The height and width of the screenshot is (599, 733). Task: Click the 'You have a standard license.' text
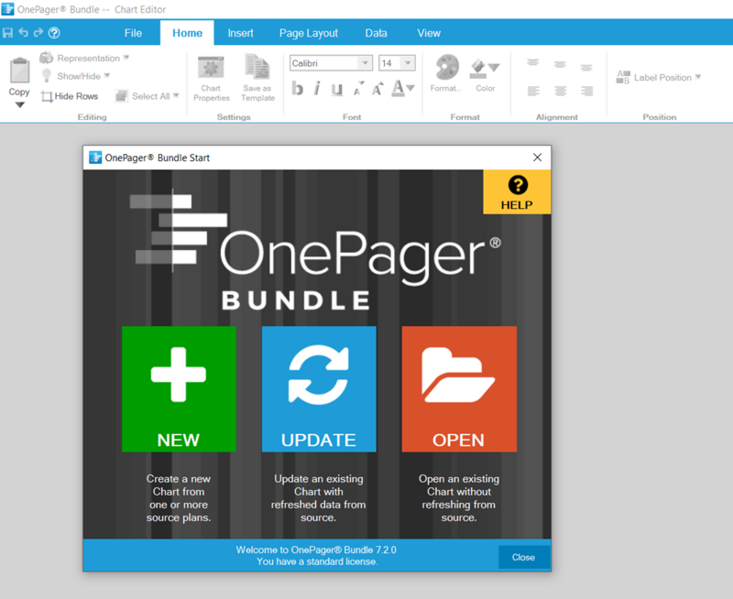(317, 562)
